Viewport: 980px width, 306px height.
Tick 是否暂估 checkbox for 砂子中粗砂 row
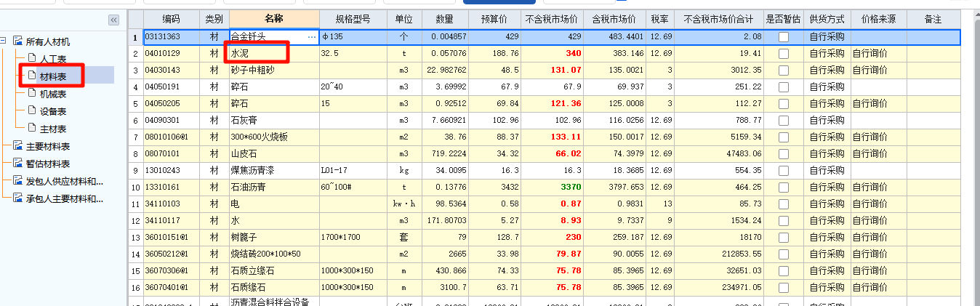(784, 71)
